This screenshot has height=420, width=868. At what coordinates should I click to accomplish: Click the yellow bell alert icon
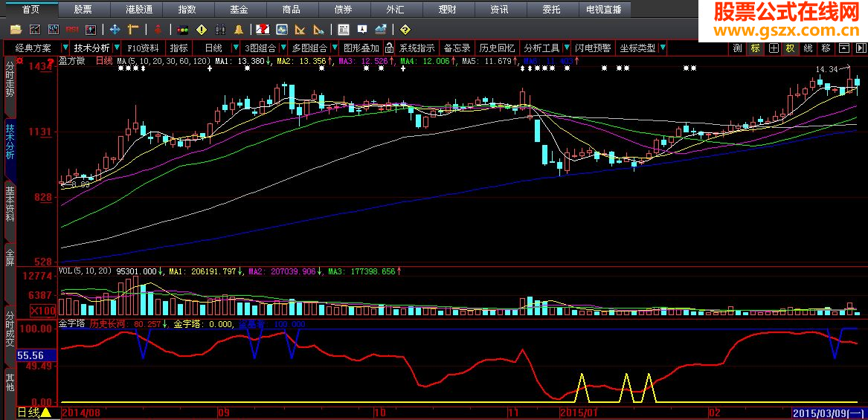click(x=238, y=30)
